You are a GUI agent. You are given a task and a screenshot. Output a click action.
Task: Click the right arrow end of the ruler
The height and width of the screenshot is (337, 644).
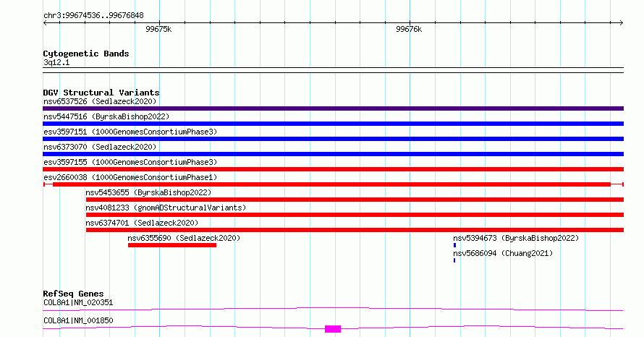click(622, 23)
